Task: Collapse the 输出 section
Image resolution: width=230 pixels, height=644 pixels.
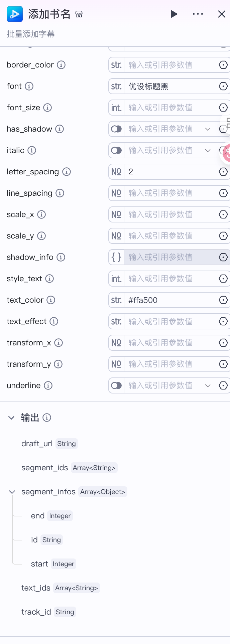Action: click(11, 418)
